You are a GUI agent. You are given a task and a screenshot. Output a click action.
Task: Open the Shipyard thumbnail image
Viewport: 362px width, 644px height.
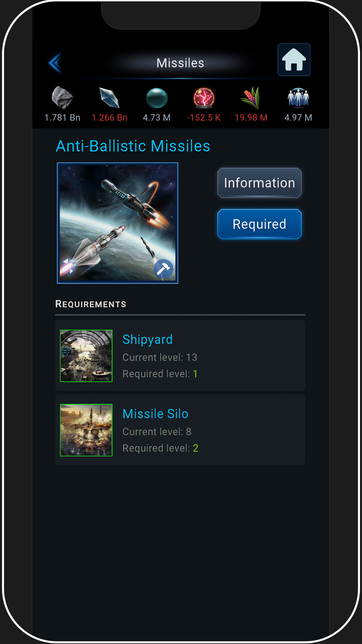86,356
